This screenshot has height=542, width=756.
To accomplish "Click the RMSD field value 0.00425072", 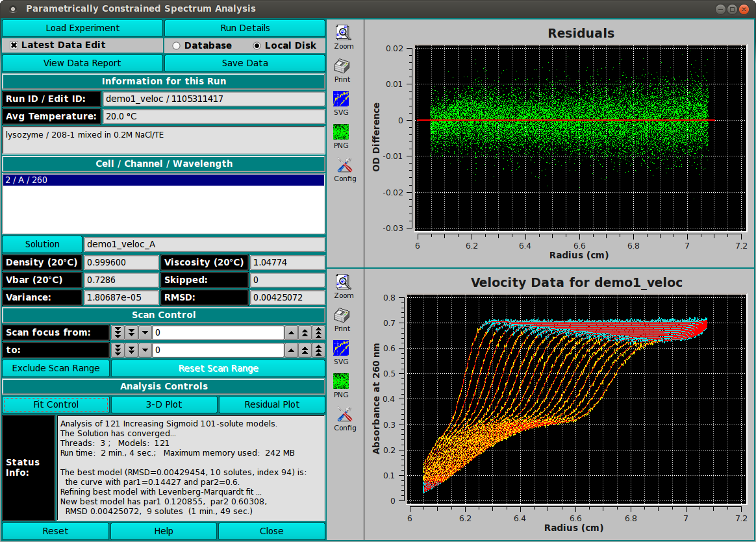I will (288, 297).
